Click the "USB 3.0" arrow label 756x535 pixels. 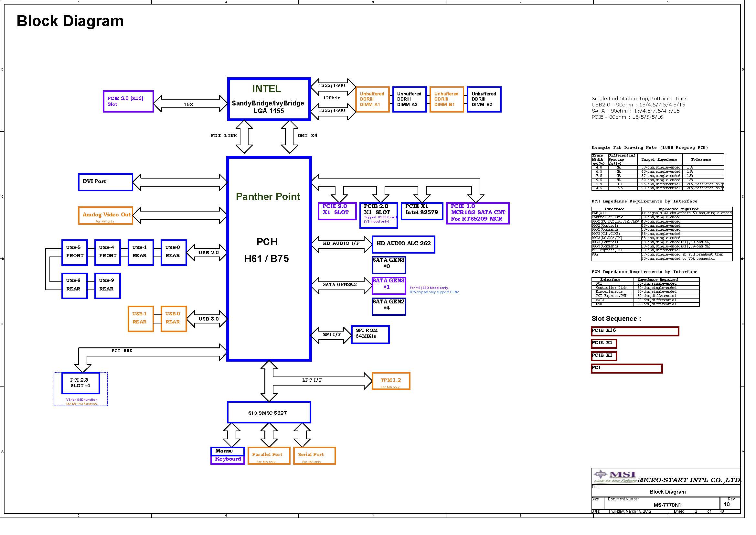pos(208,319)
